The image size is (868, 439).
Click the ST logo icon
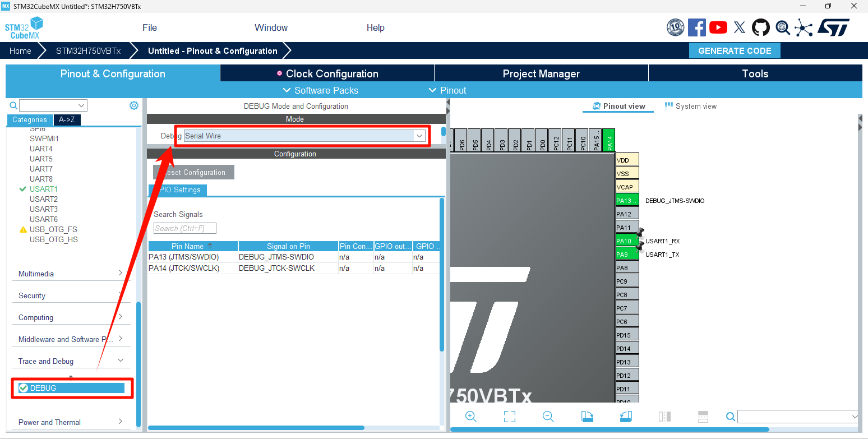coord(834,27)
